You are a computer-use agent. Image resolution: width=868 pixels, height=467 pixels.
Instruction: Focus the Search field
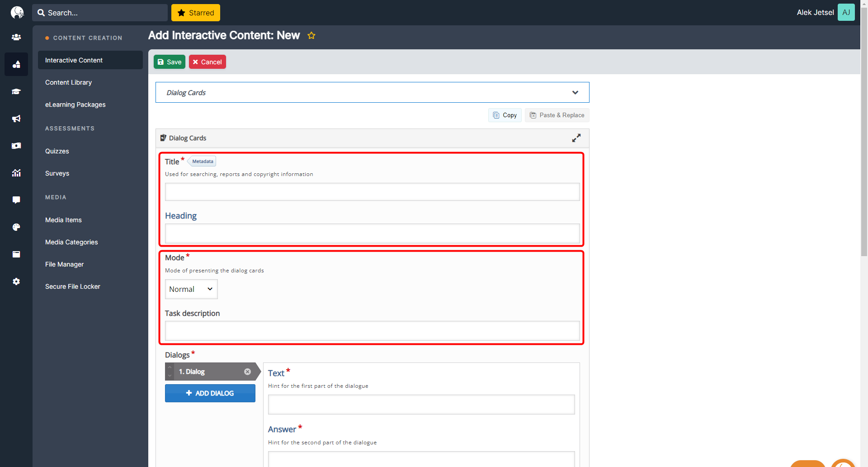[100, 13]
